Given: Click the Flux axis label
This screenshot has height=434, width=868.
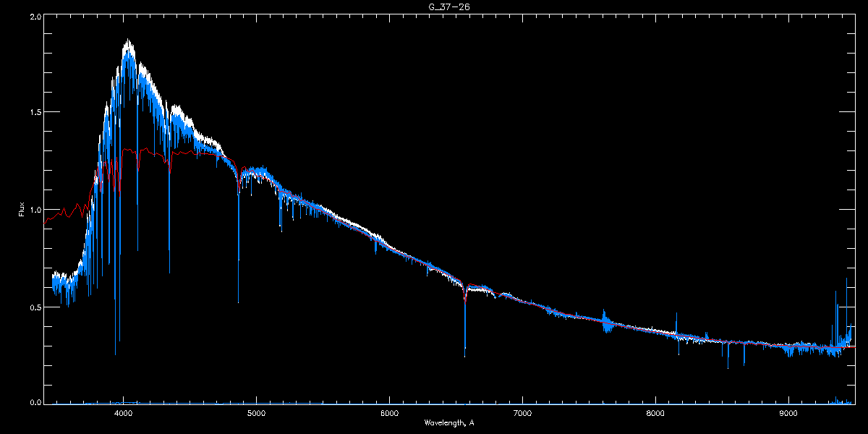Looking at the screenshot, I should (x=22, y=209).
